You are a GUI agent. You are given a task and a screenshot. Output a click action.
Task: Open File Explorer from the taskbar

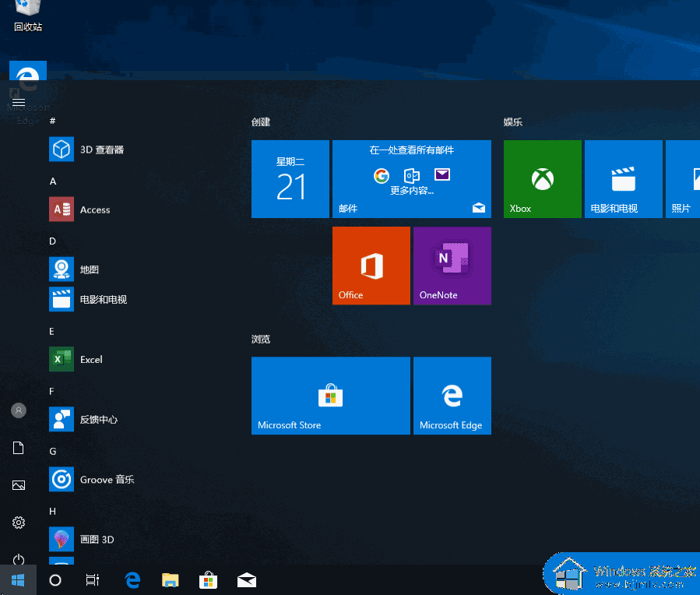point(170,580)
